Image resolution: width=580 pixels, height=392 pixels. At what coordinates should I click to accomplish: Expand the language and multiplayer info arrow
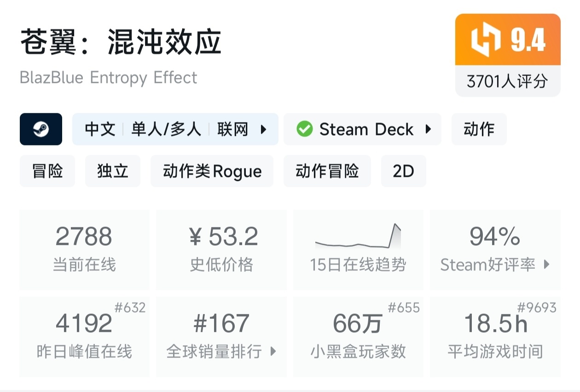pyautogui.click(x=264, y=129)
